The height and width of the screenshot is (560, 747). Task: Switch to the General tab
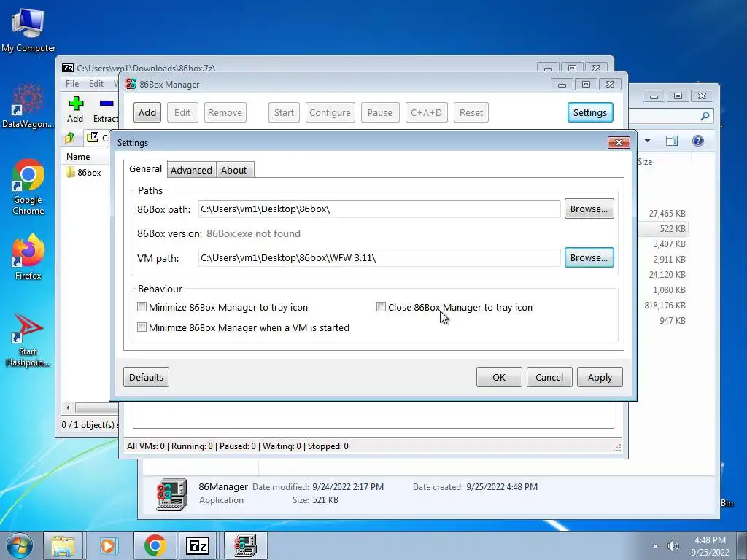point(145,169)
